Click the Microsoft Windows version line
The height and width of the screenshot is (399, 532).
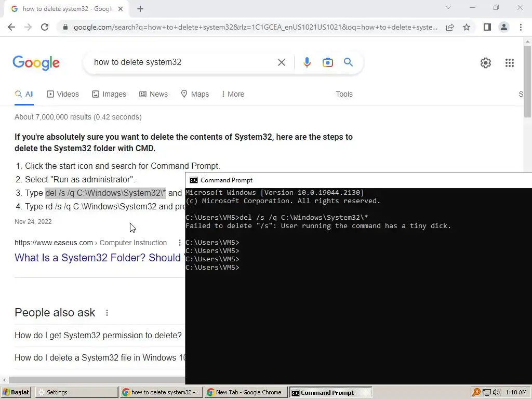pyautogui.click(x=274, y=193)
